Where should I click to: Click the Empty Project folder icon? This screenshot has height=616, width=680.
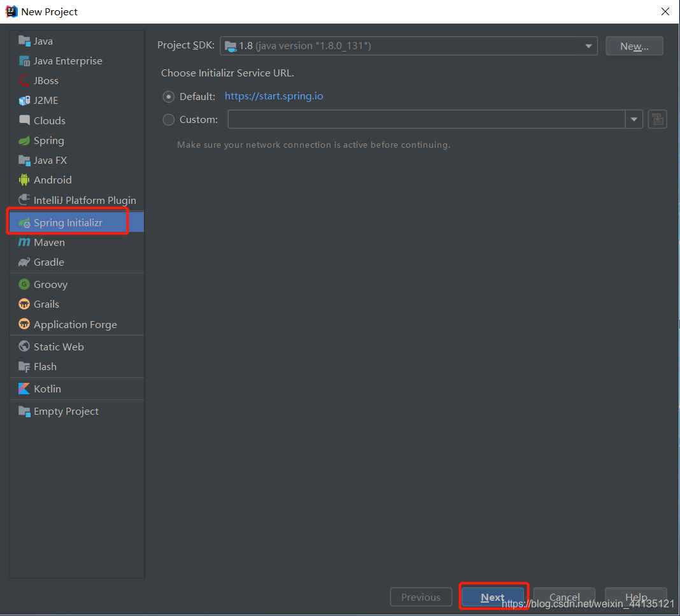(24, 412)
